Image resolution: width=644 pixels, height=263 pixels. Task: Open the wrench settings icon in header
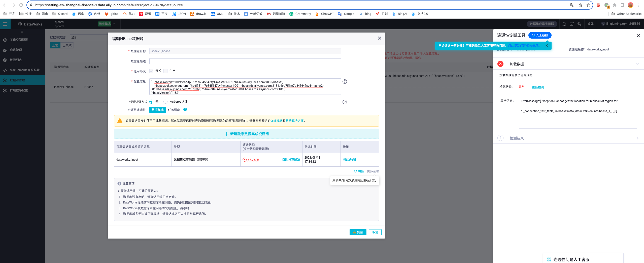click(579, 24)
